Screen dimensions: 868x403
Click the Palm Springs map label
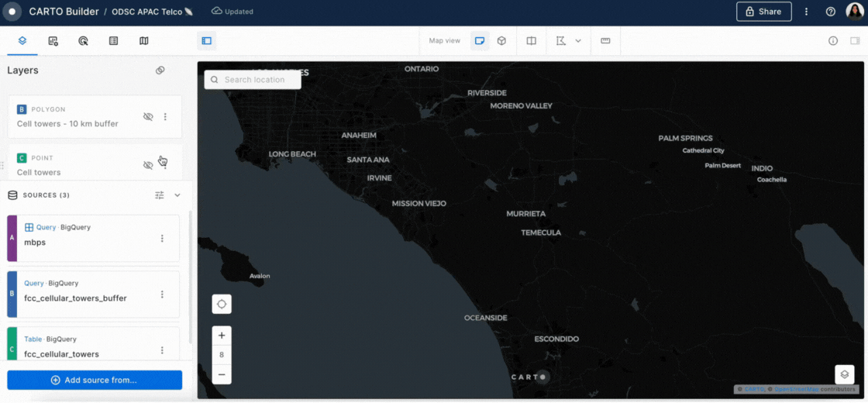[685, 138]
